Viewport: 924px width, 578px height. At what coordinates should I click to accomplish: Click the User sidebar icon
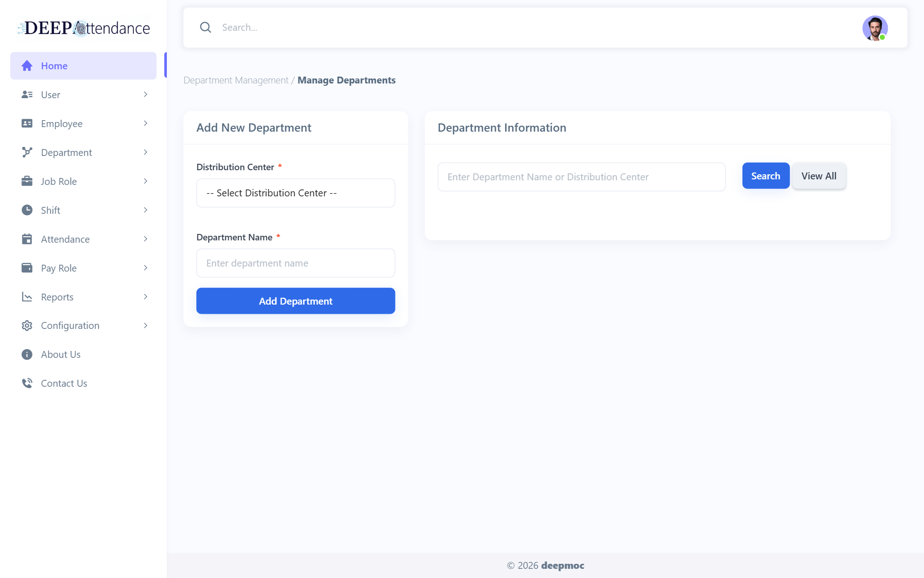[27, 94]
